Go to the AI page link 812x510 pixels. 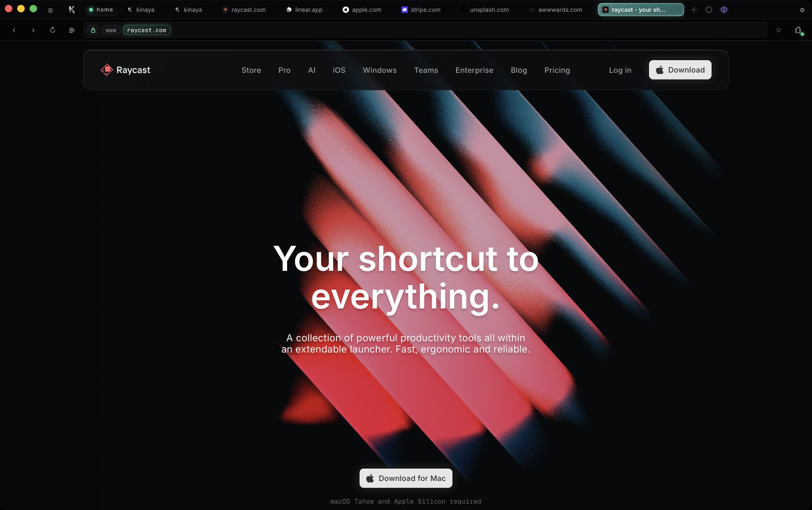(311, 70)
